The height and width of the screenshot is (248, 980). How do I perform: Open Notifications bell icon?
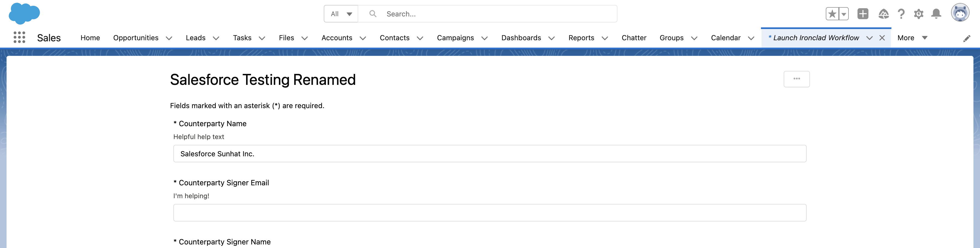tap(936, 14)
